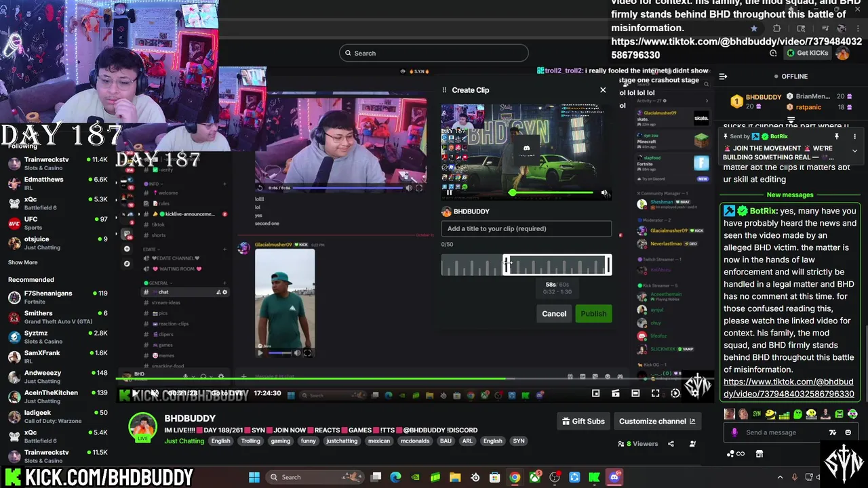Screen dimensions: 868x488
Task: Show hidden system tray icons chevron
Action: point(780,477)
